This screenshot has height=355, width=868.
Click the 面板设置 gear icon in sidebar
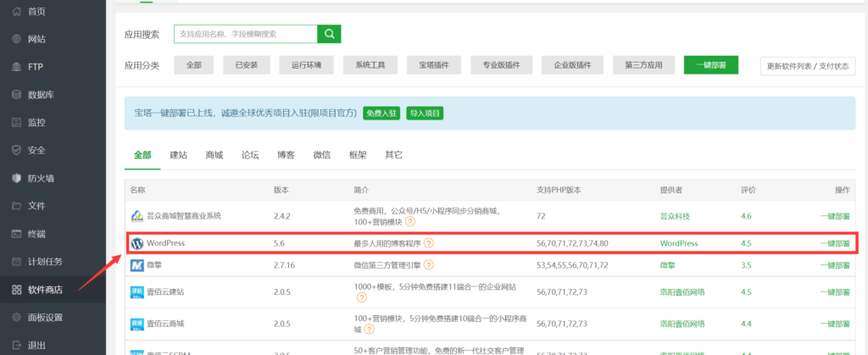[x=16, y=318]
